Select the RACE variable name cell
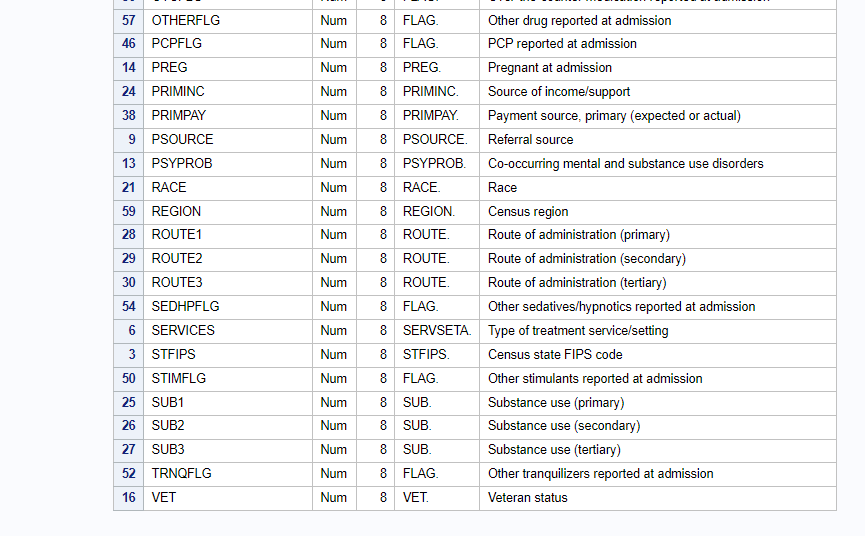The height and width of the screenshot is (536, 865). pyautogui.click(x=169, y=188)
